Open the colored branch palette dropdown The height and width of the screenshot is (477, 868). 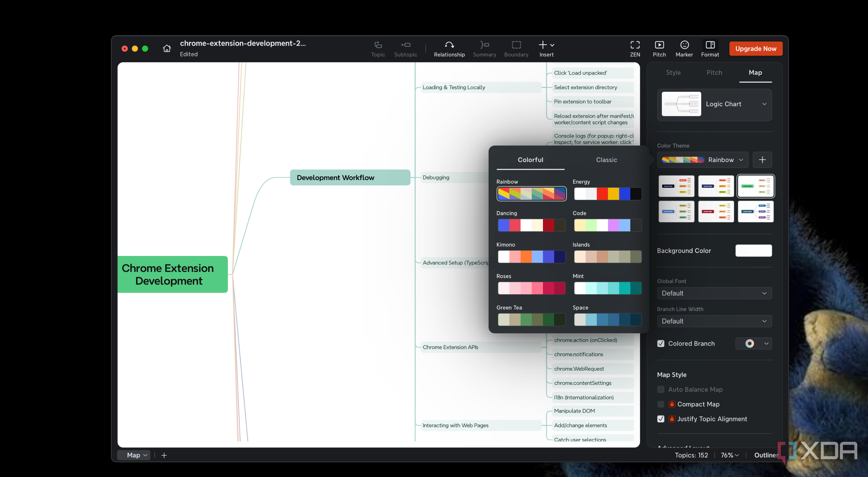754,344
